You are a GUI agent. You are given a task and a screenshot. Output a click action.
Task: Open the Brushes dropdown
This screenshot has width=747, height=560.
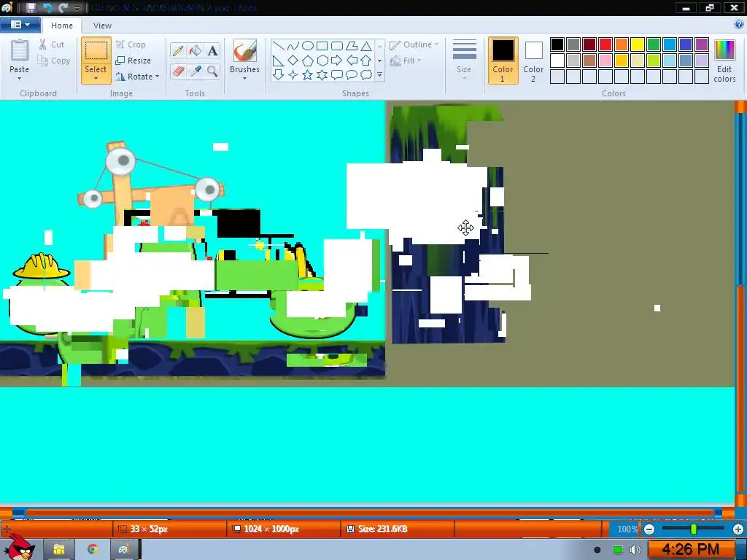pos(244,79)
